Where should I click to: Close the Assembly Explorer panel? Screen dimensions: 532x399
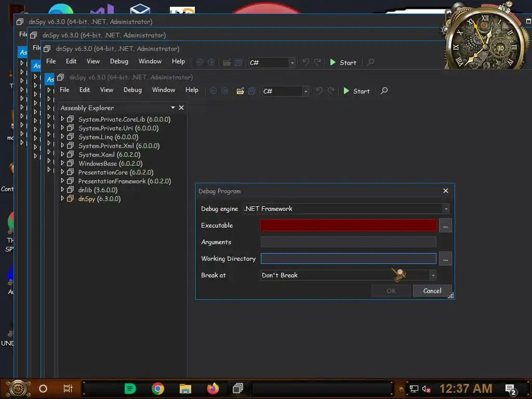(181, 108)
